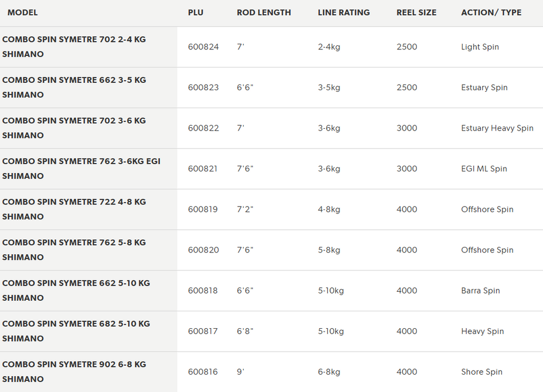Click the EGI ML Spin action cell
The image size is (543, 392).
pyautogui.click(x=484, y=169)
